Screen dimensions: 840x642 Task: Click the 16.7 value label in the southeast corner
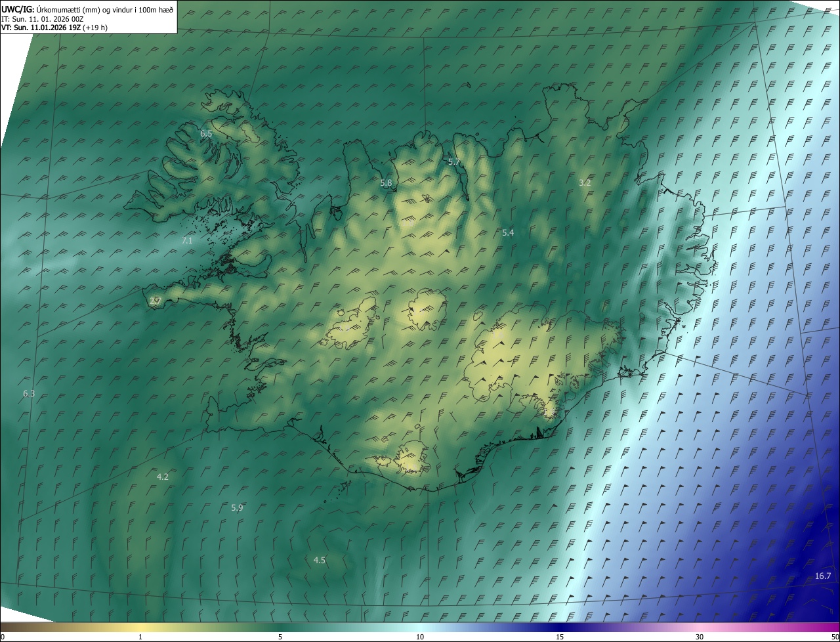click(823, 576)
